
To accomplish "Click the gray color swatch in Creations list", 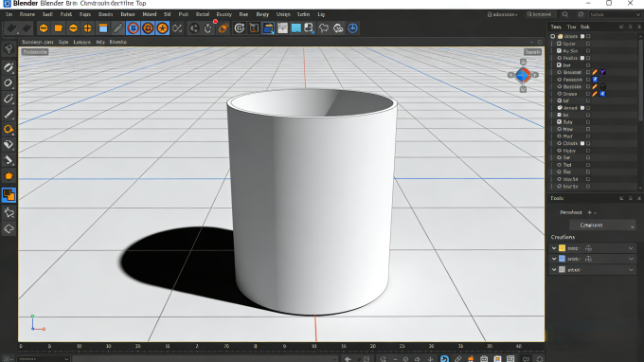I will 562,270.
